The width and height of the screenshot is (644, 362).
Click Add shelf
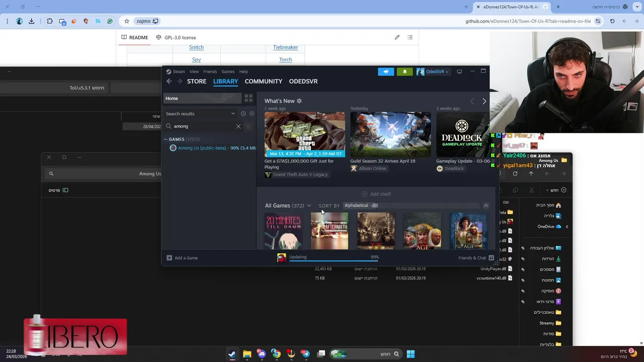click(x=376, y=194)
